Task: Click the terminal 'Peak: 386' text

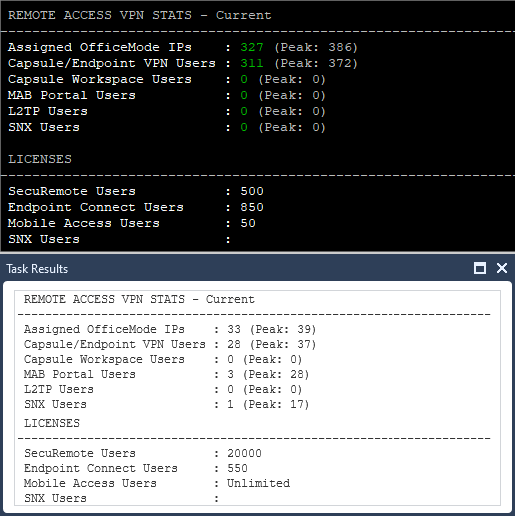Action: tap(316, 47)
